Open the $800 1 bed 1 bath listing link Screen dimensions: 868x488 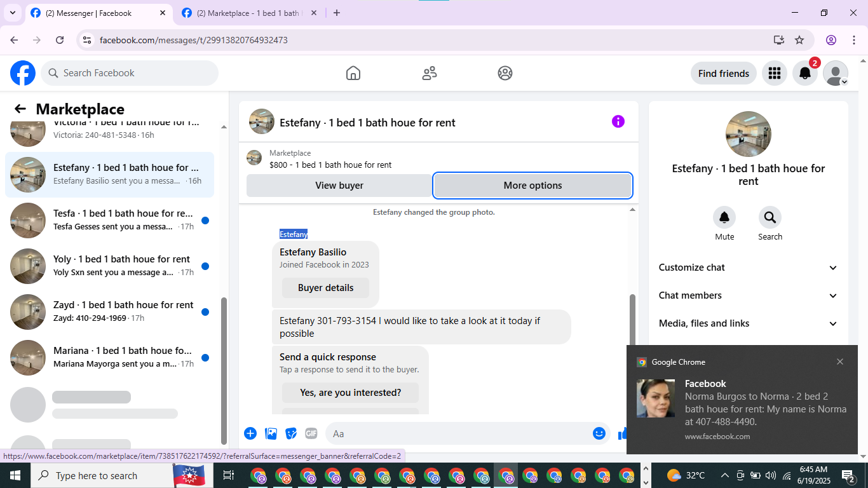point(330,165)
